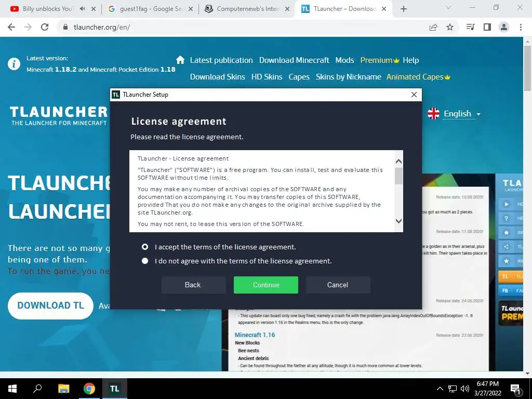Image resolution: width=532 pixels, height=399 pixels.
Task: Close the Billy unblocks YouTube tab
Action: pyautogui.click(x=94, y=9)
